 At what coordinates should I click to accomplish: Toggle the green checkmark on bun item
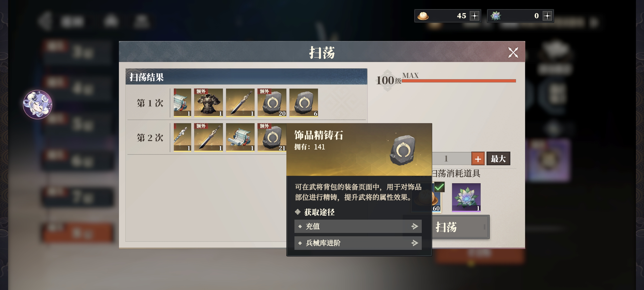[x=439, y=187]
